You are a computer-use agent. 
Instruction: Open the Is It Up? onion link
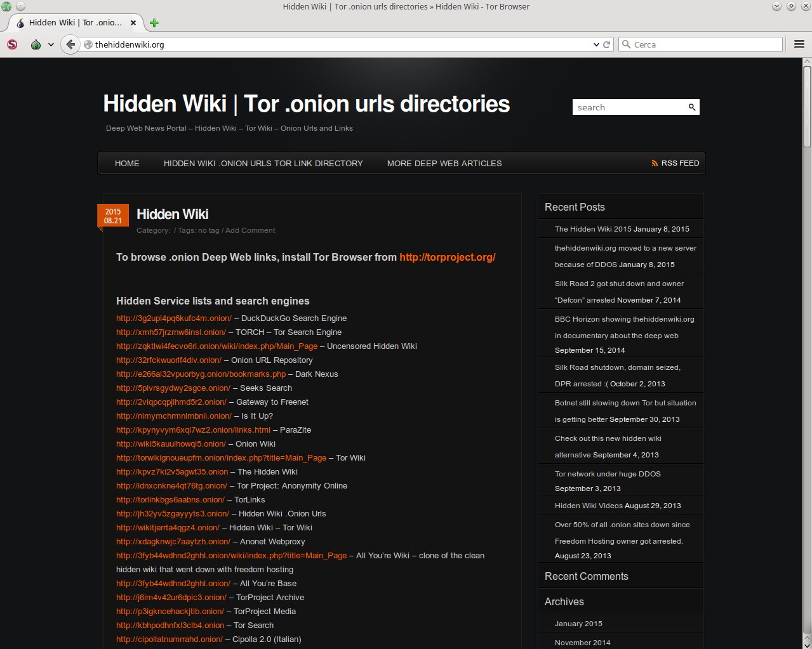[174, 416]
